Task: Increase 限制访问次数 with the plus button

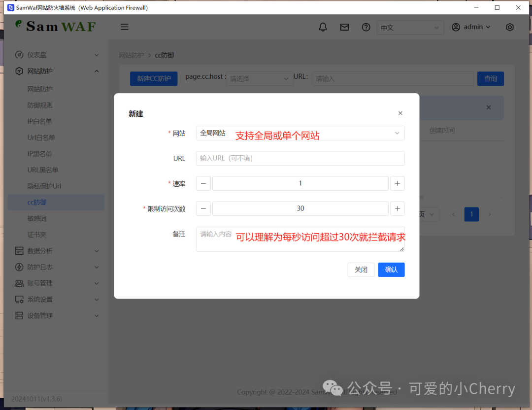Action: [398, 208]
